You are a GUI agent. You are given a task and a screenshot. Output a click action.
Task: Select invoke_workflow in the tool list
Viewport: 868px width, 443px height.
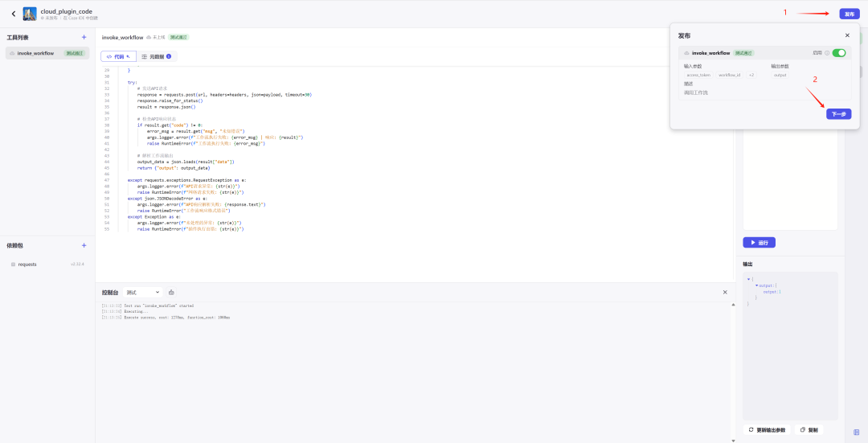pos(47,53)
